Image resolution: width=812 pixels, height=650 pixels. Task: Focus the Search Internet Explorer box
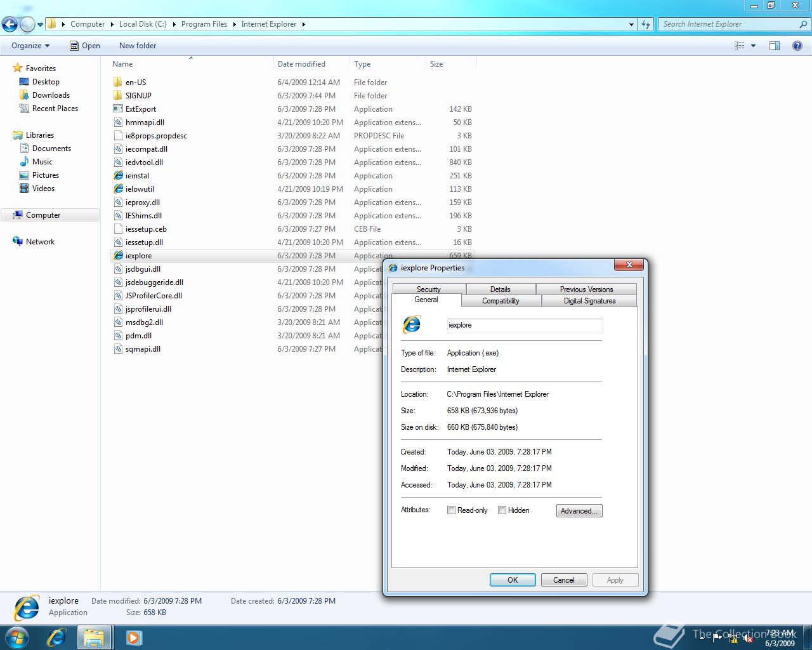click(x=728, y=24)
